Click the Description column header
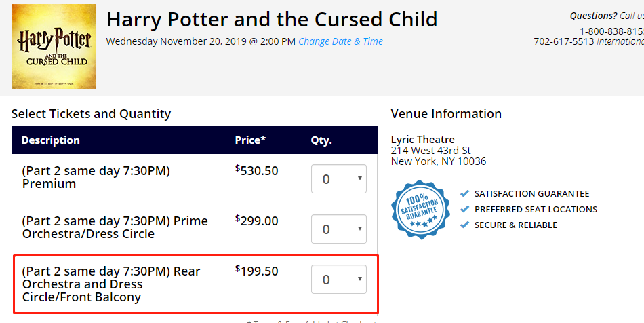 (x=51, y=140)
